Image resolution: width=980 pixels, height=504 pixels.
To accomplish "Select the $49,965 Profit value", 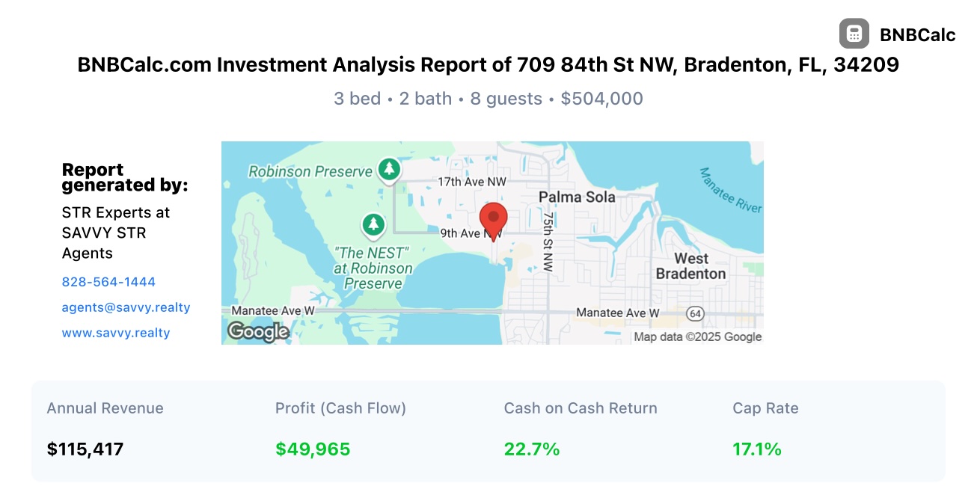I will click(x=313, y=449).
